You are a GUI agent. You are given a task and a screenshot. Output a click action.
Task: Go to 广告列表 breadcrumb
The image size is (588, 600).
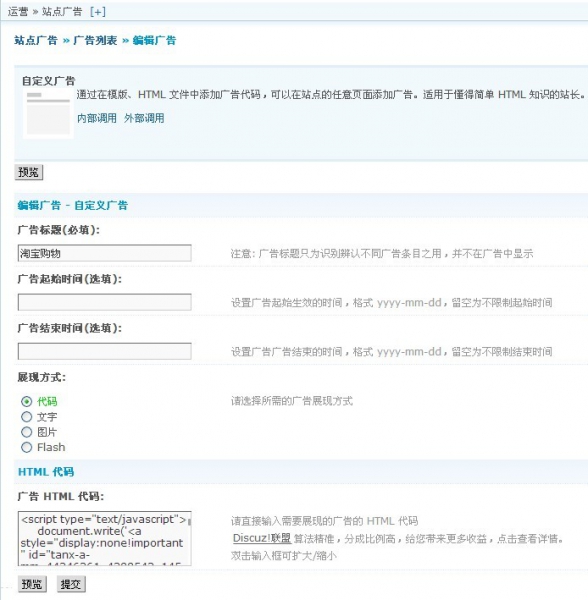point(95,41)
